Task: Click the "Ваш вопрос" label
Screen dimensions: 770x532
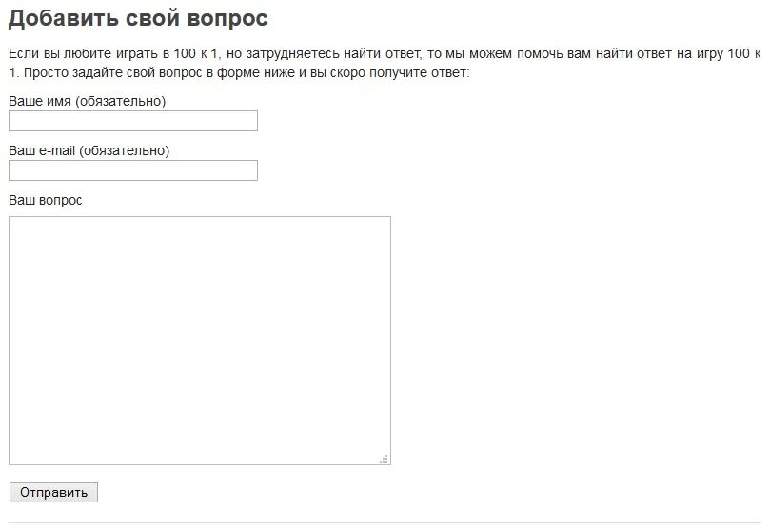Action: click(45, 201)
